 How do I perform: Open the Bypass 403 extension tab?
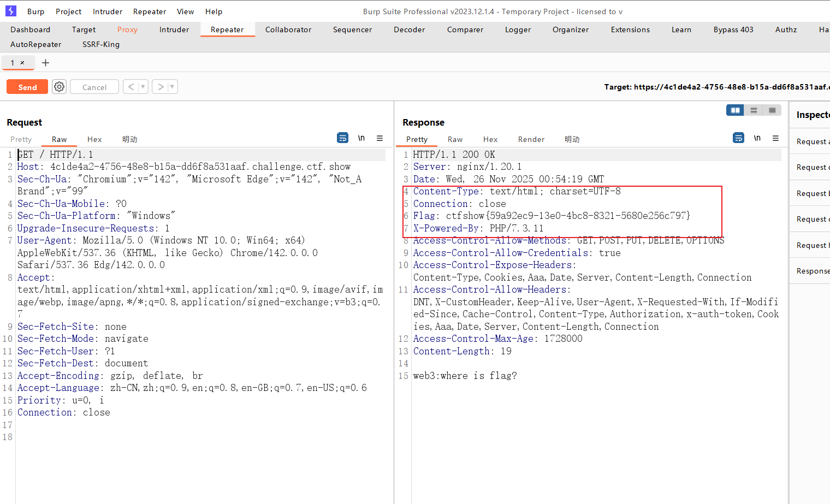pyautogui.click(x=733, y=29)
